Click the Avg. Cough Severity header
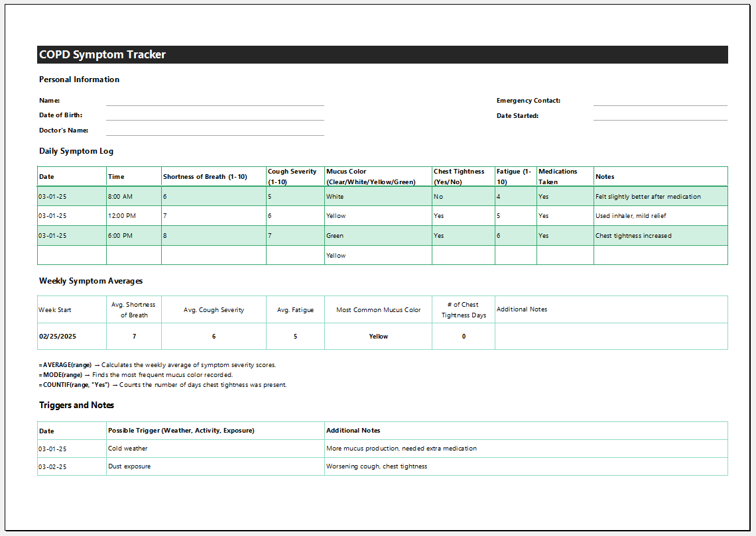Image resolution: width=756 pixels, height=536 pixels. click(214, 309)
